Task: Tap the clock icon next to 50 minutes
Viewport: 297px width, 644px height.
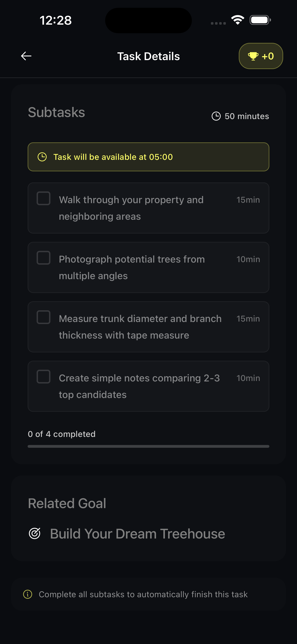Action: tap(216, 116)
